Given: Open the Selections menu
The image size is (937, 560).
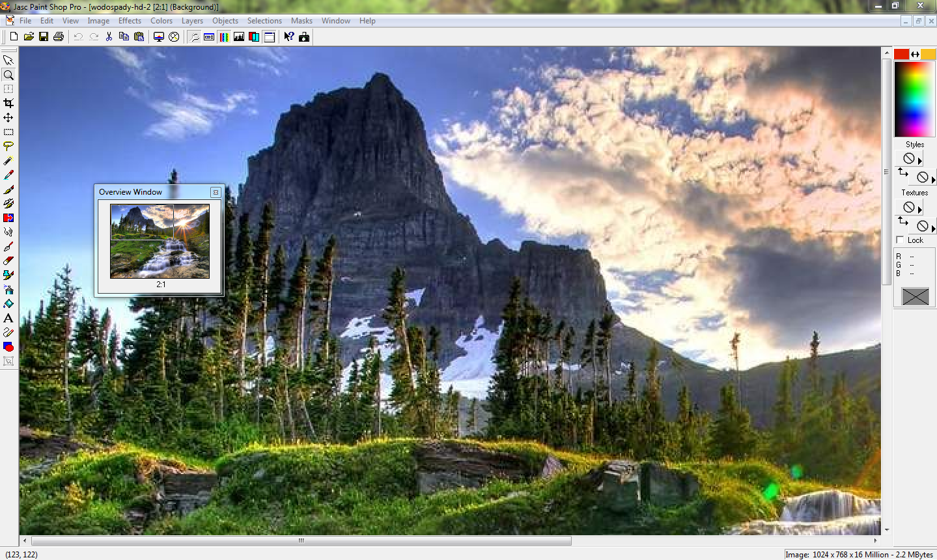Looking at the screenshot, I should pos(264,21).
